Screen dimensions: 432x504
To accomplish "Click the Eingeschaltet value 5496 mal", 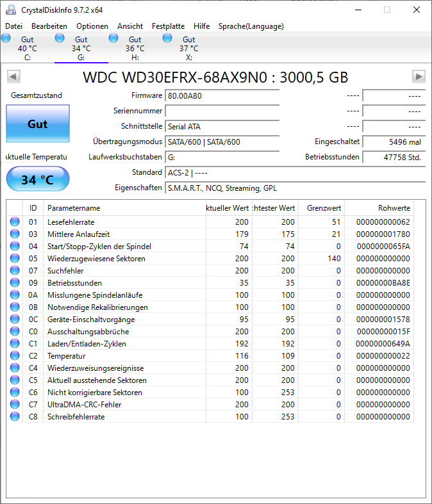I will 394,142.
